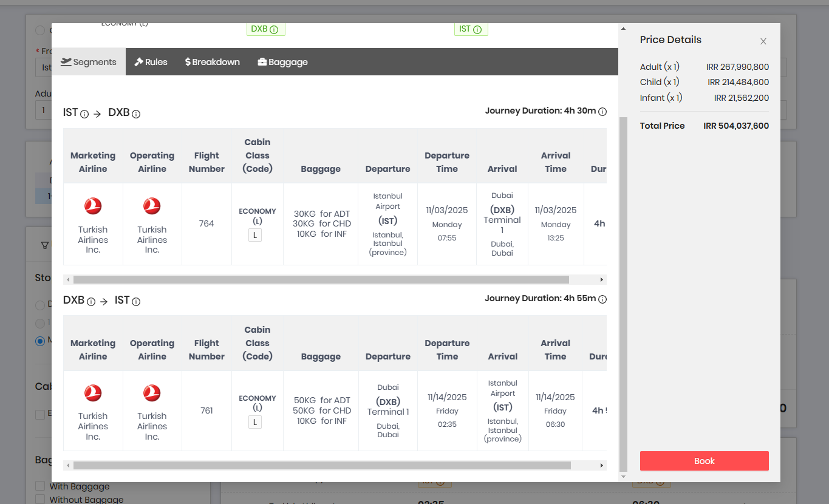Click arrival time 06:30 on 11/14/2025

[555, 424]
